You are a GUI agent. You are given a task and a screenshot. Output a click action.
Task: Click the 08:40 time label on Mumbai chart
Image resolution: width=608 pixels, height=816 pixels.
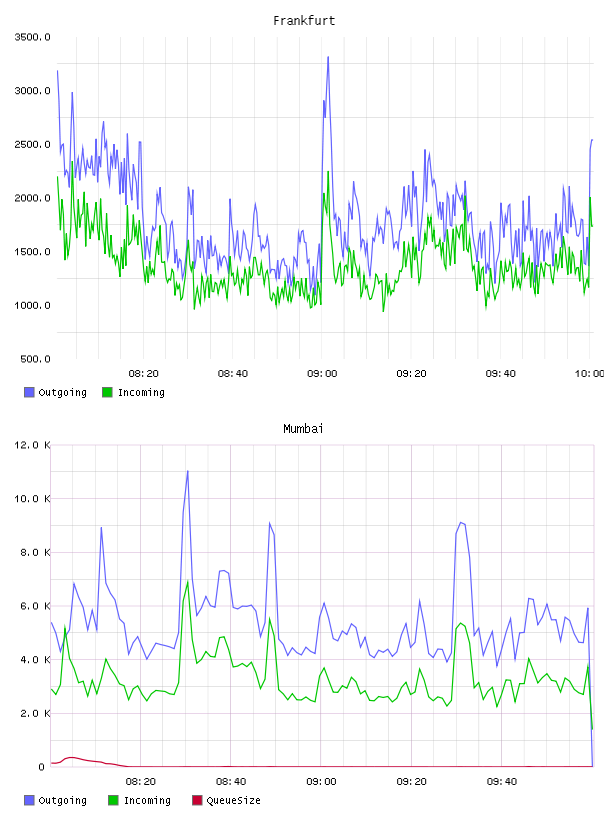pyautogui.click(x=231, y=782)
